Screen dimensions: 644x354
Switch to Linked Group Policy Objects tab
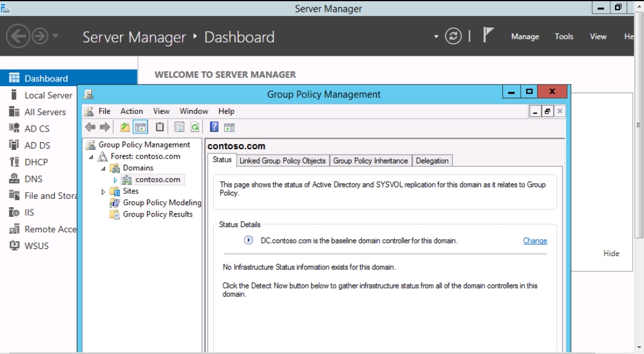point(282,160)
